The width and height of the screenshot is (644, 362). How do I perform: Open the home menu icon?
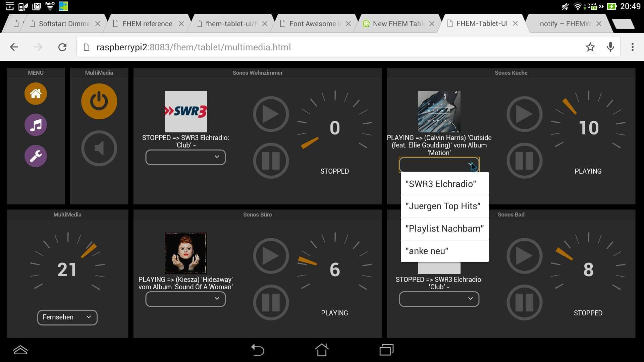pos(36,94)
